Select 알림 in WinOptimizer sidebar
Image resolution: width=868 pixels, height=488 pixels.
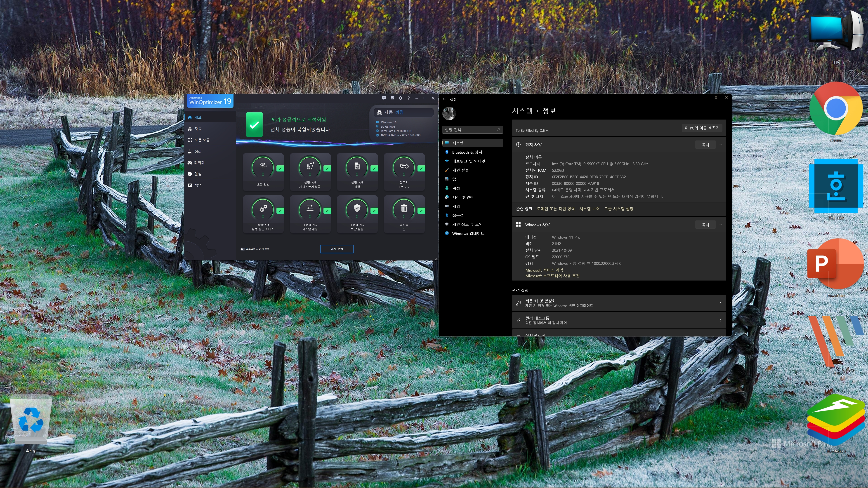pyautogui.click(x=210, y=174)
